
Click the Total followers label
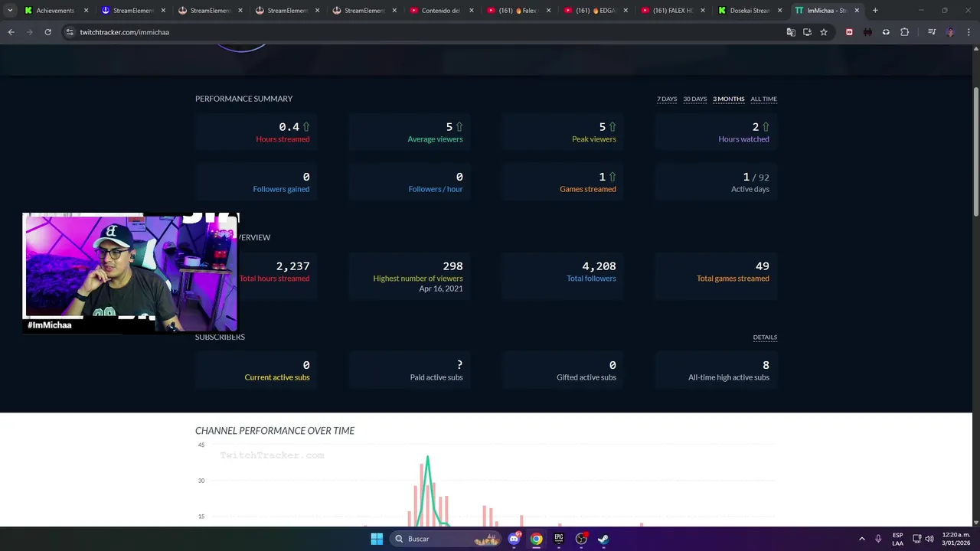click(591, 279)
